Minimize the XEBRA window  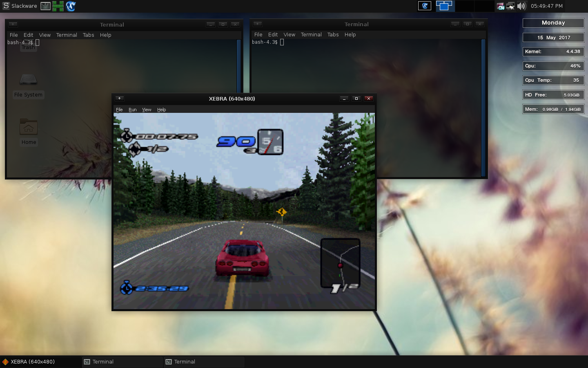344,99
